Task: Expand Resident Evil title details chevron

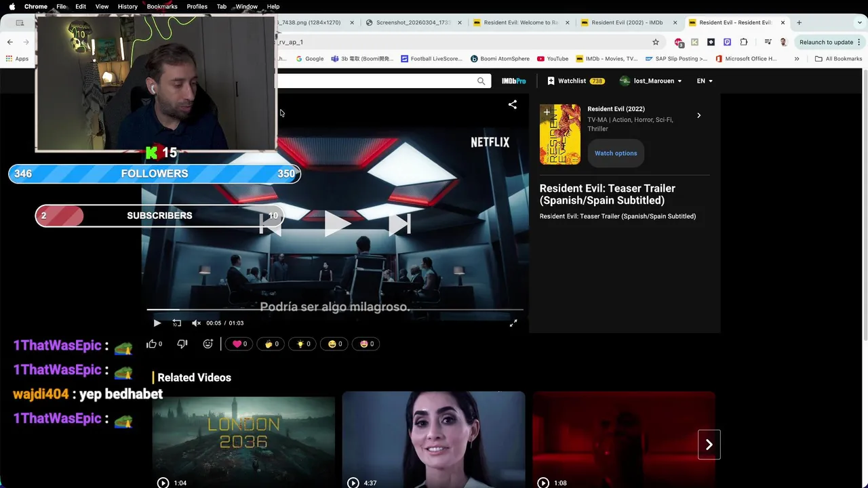Action: [x=698, y=115]
